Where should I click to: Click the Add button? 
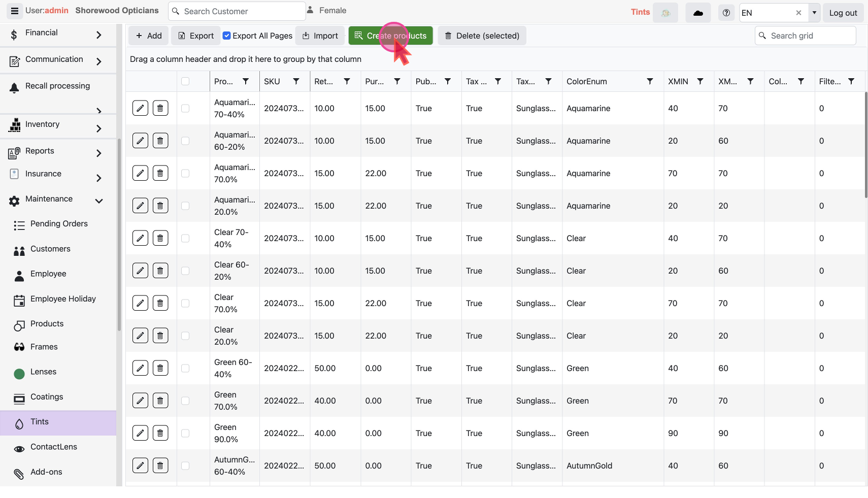pyautogui.click(x=149, y=36)
